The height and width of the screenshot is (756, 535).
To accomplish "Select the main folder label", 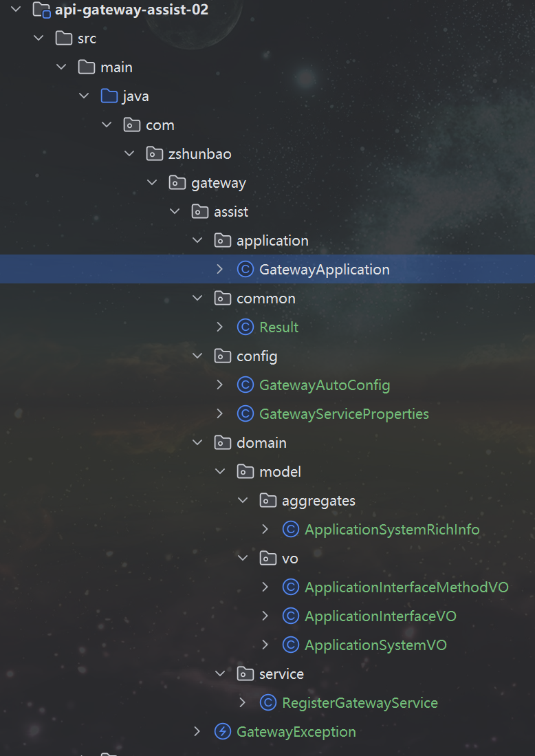I will pyautogui.click(x=116, y=67).
